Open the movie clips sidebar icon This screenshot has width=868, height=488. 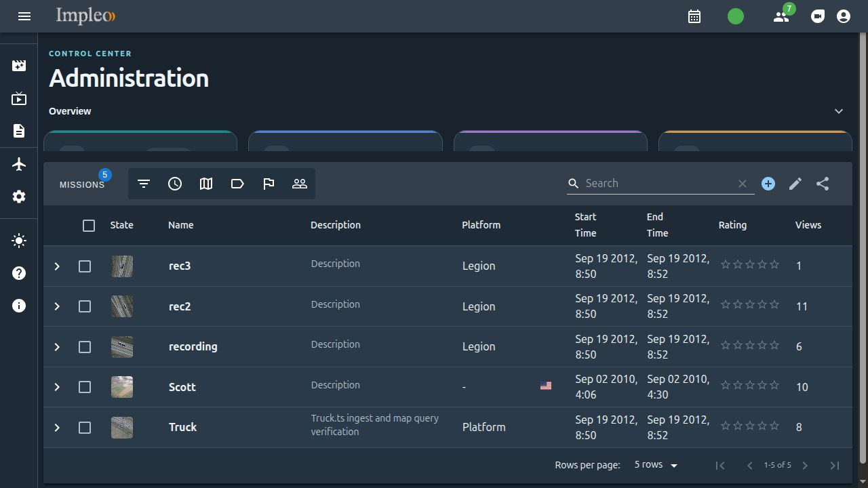[x=19, y=66]
